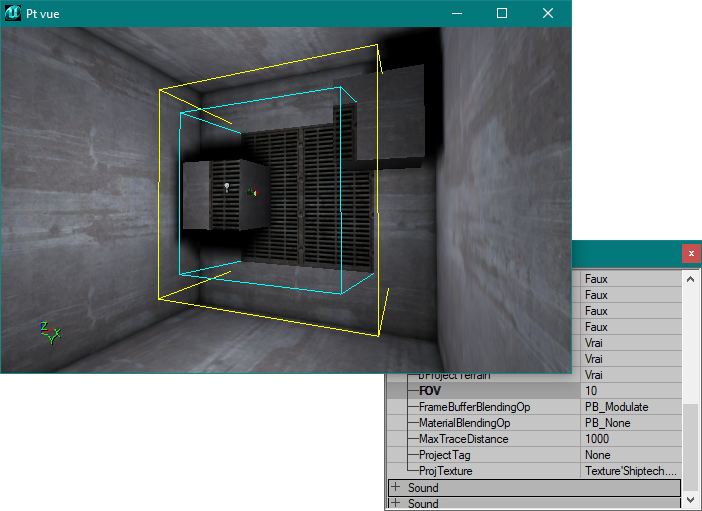Toggle the Vrai value beside bProjectTerrain
The image size is (702, 511).
[631, 375]
